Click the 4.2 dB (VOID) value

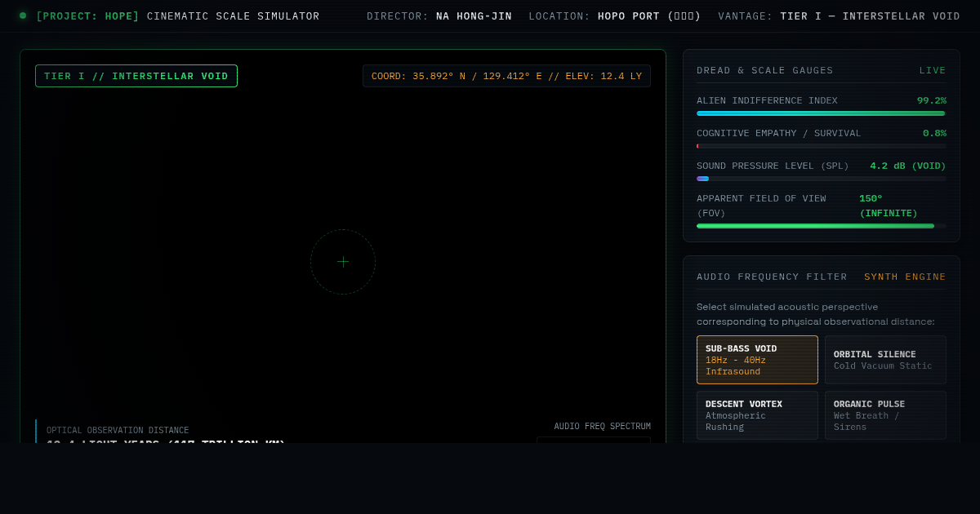pos(908,166)
